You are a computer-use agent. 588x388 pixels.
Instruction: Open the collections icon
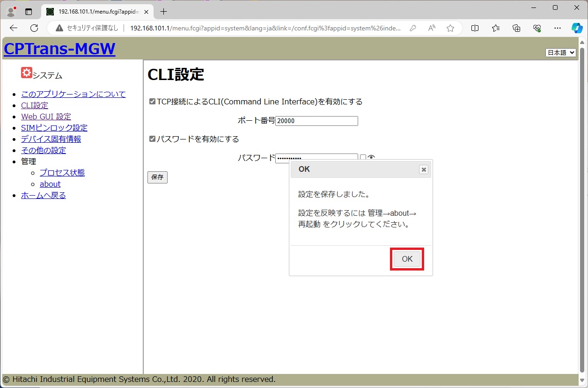click(x=516, y=28)
